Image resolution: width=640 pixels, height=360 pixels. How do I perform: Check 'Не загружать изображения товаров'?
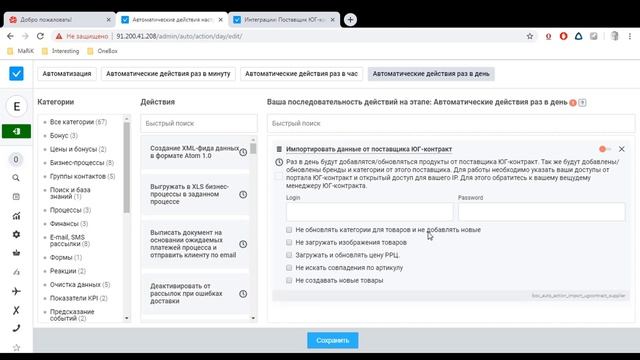(289, 242)
